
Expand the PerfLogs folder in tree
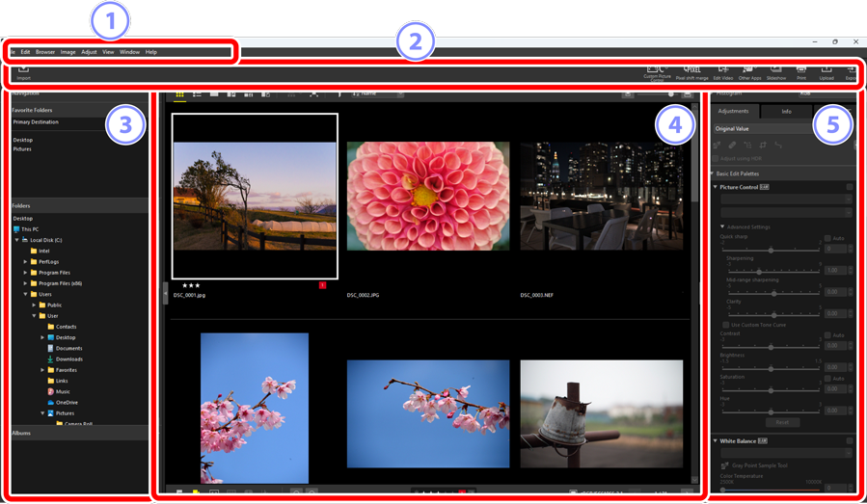pos(26,261)
